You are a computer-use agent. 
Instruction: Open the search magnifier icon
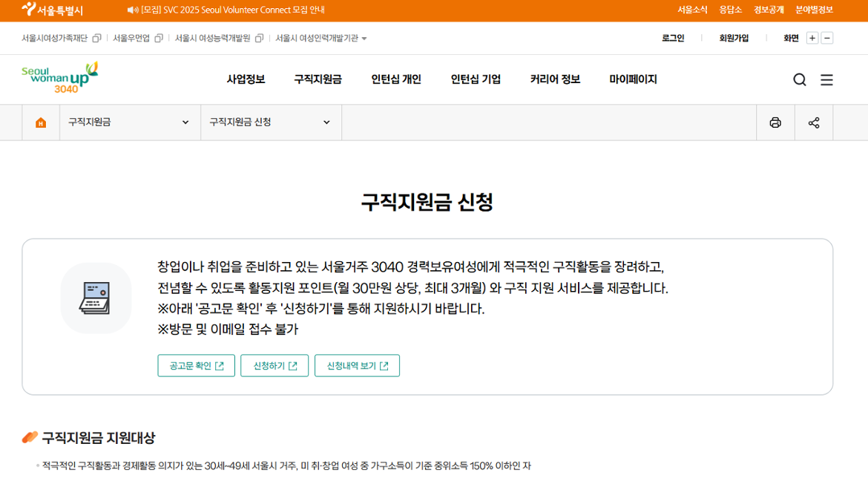coord(799,79)
